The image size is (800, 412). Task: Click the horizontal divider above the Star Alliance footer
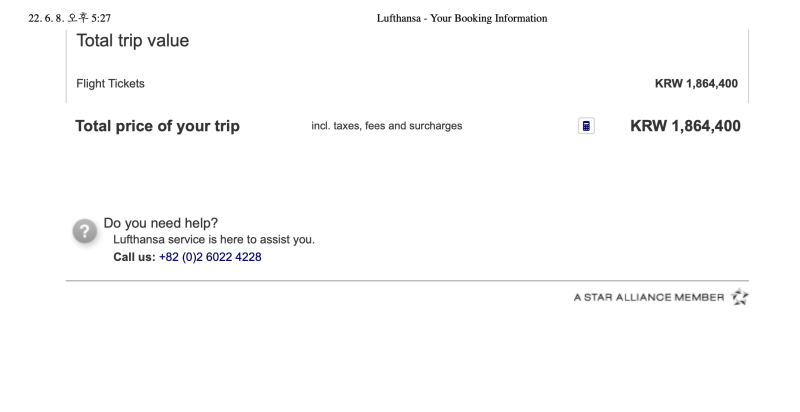(407, 280)
